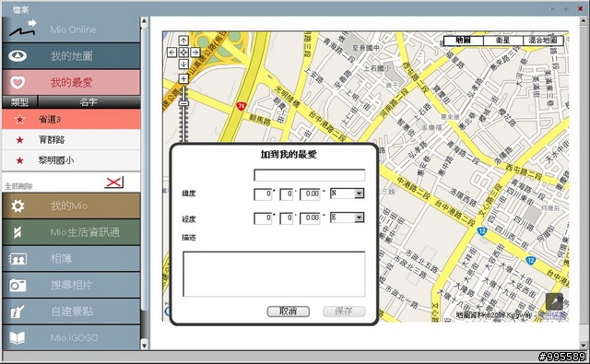Viewport: 590px width, 364px height.
Task: Click latitude minutes field
Action: click(286, 194)
